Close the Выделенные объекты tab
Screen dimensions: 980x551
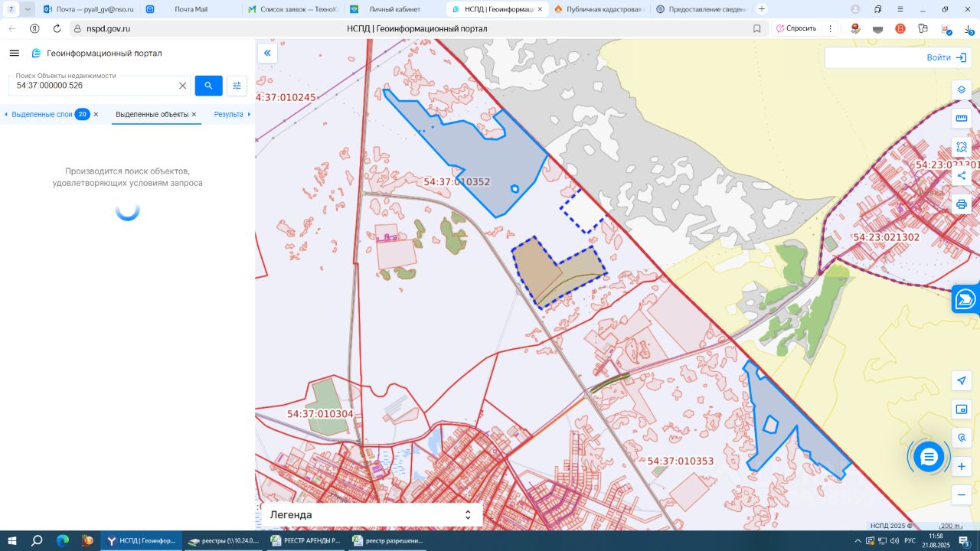(x=194, y=114)
